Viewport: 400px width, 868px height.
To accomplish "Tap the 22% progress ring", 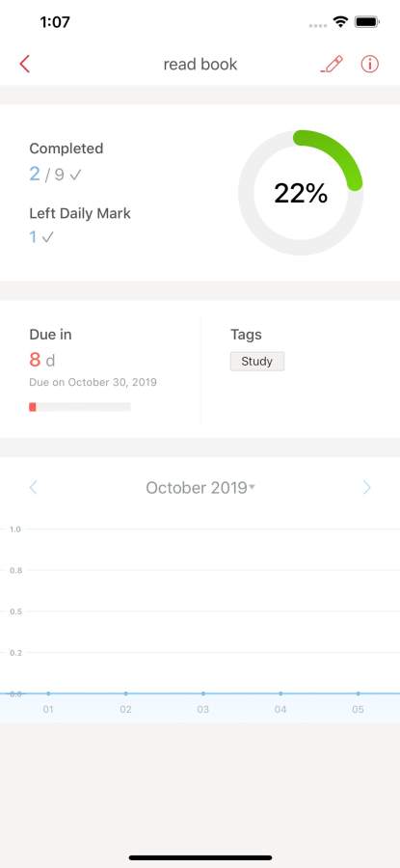I will [301, 193].
